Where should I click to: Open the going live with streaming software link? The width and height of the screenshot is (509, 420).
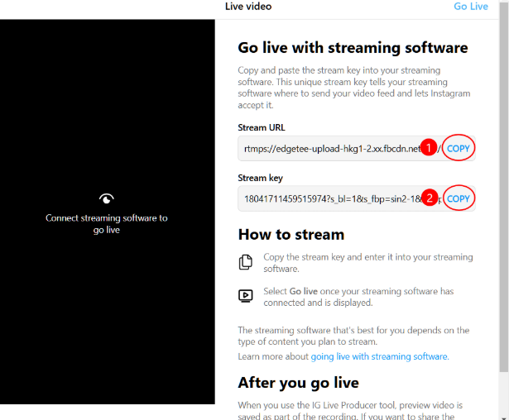tap(379, 356)
